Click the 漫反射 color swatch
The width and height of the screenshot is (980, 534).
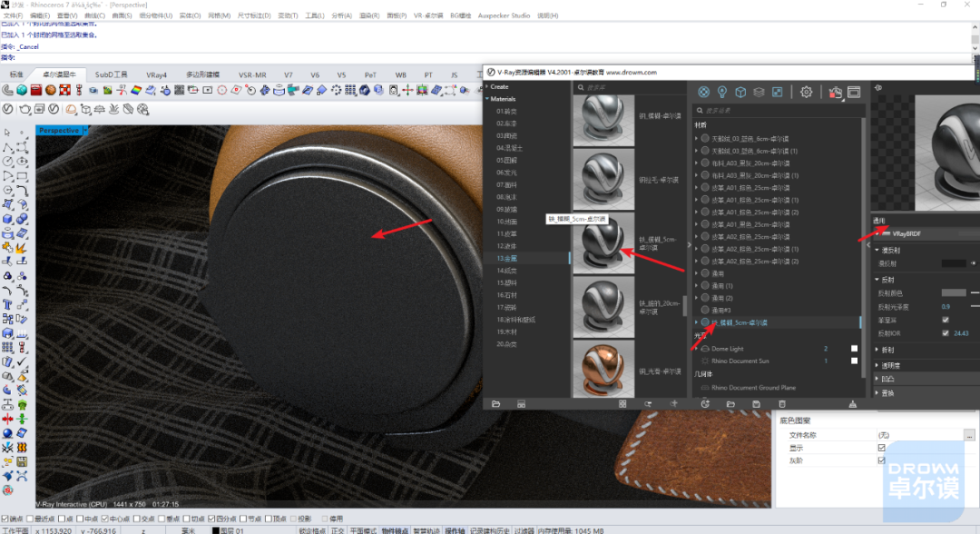coord(954,263)
